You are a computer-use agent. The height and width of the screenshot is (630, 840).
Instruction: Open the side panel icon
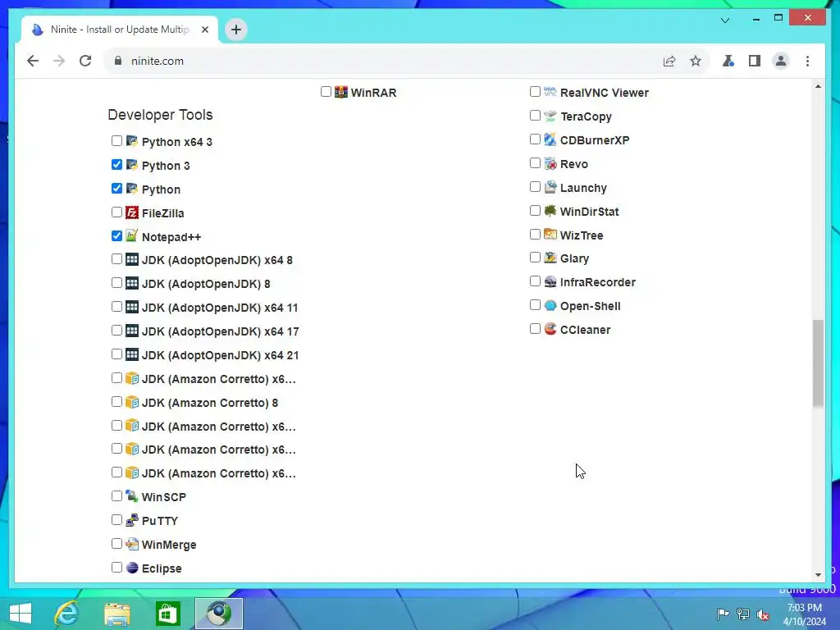(x=755, y=61)
